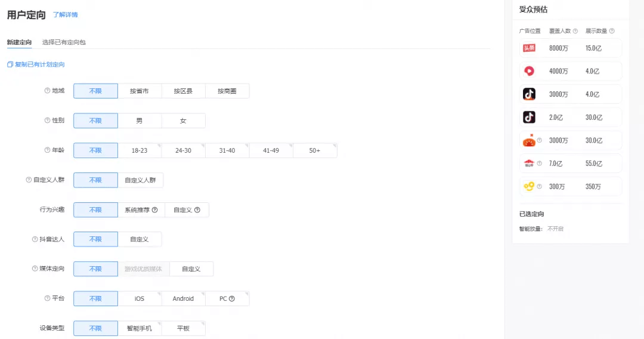Click the red play icon in the 4000万 row

click(529, 71)
